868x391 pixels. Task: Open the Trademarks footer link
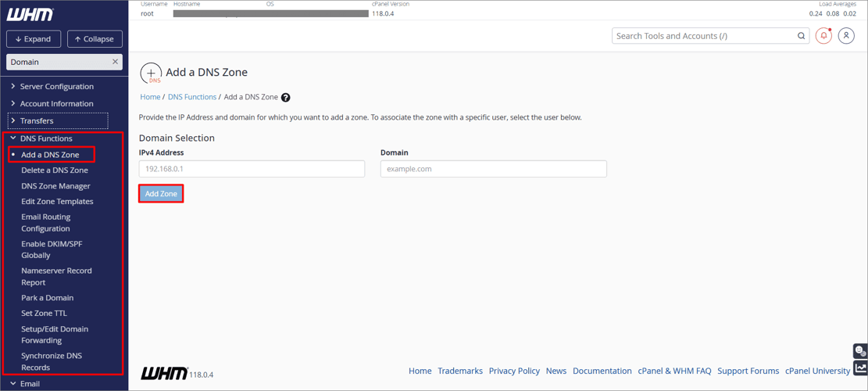click(460, 371)
